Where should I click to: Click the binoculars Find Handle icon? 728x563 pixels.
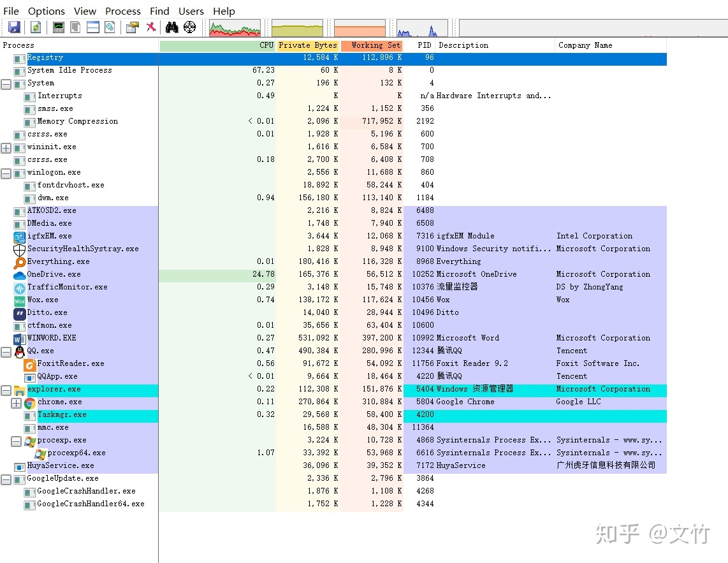[171, 27]
